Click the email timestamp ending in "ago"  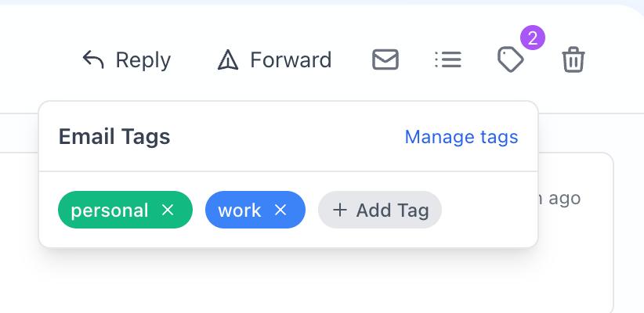point(563,198)
